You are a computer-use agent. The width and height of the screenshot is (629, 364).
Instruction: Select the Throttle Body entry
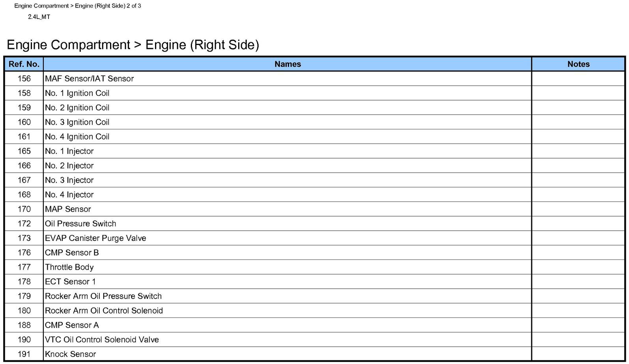(x=69, y=267)
